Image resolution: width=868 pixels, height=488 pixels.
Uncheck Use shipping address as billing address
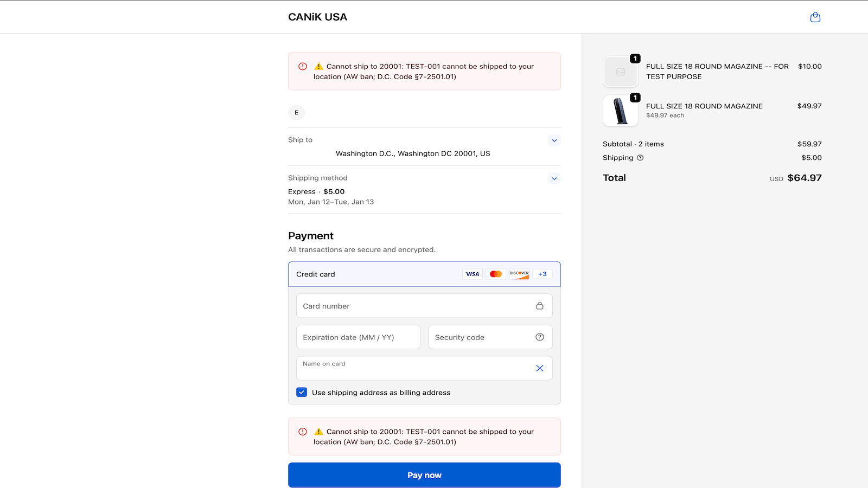302,393
